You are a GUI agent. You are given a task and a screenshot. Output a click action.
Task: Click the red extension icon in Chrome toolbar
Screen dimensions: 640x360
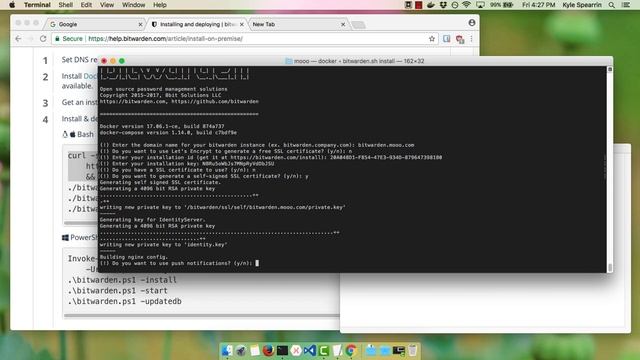[460, 39]
